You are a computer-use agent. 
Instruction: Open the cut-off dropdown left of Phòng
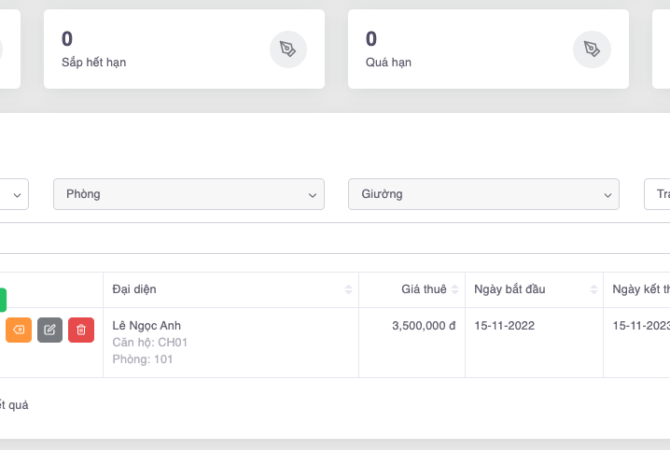(14, 194)
